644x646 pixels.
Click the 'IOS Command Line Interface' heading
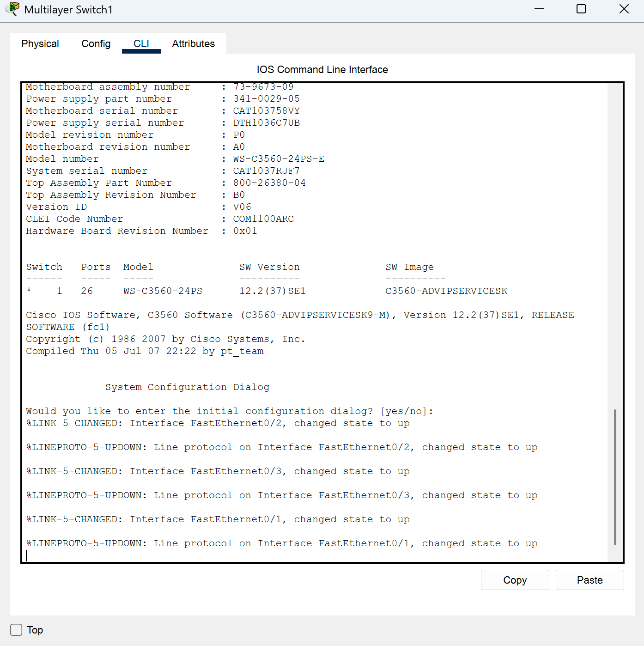point(322,69)
